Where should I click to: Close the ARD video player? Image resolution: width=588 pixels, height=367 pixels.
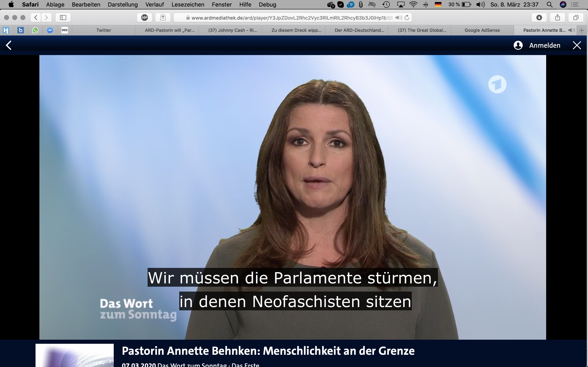tap(577, 45)
